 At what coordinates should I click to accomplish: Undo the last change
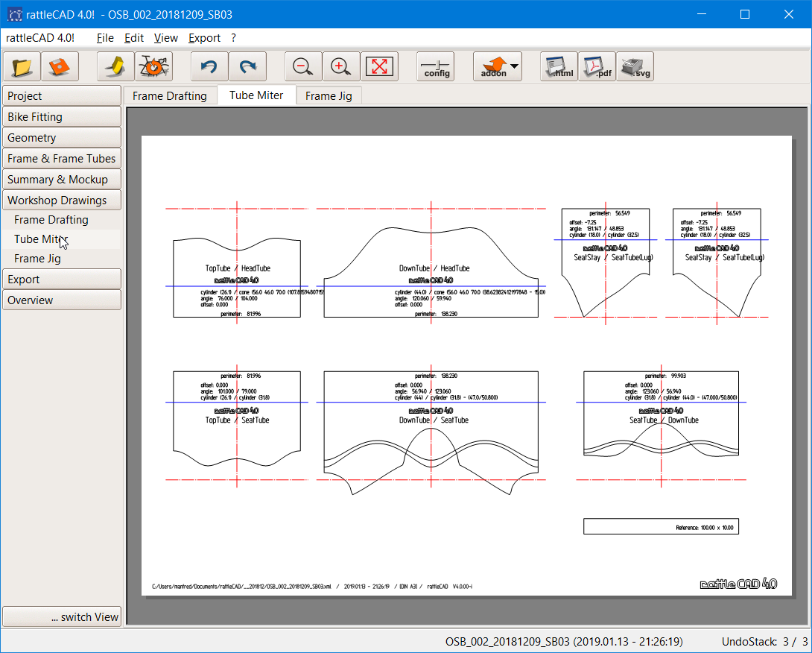210,66
